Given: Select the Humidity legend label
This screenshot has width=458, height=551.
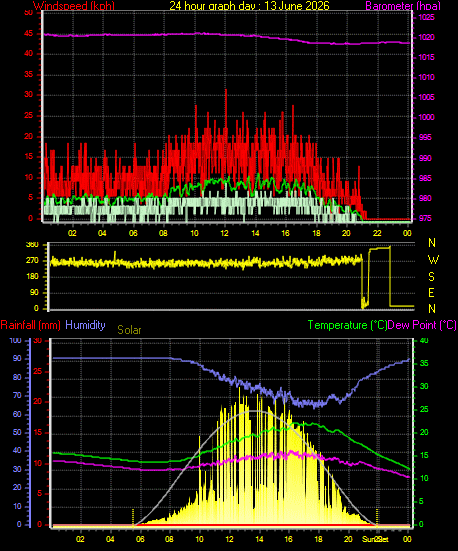Looking at the screenshot, I should click(85, 325).
